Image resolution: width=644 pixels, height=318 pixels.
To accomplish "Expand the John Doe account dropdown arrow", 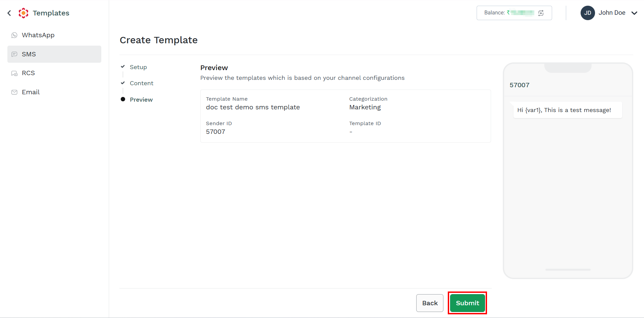I will (634, 13).
